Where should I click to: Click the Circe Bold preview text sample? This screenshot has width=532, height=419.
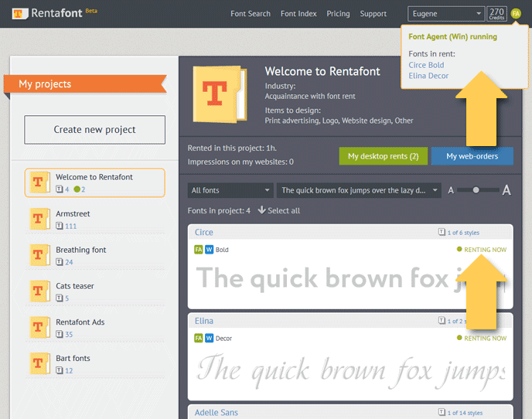(350, 278)
